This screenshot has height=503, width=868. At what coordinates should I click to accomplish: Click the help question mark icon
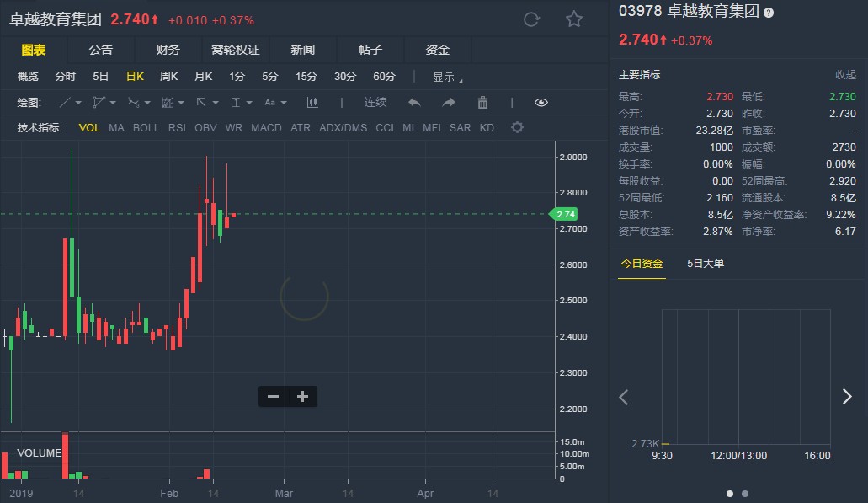tap(768, 12)
